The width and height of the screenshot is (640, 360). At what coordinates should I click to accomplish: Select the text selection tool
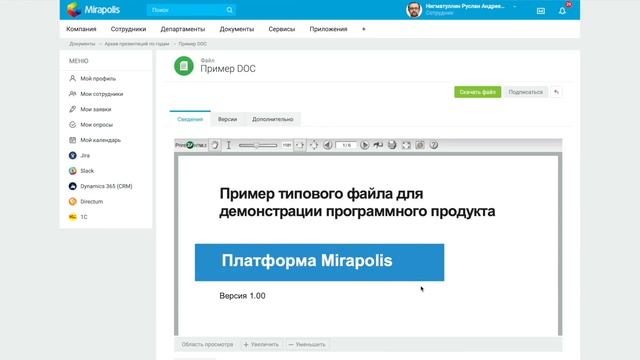point(229,145)
